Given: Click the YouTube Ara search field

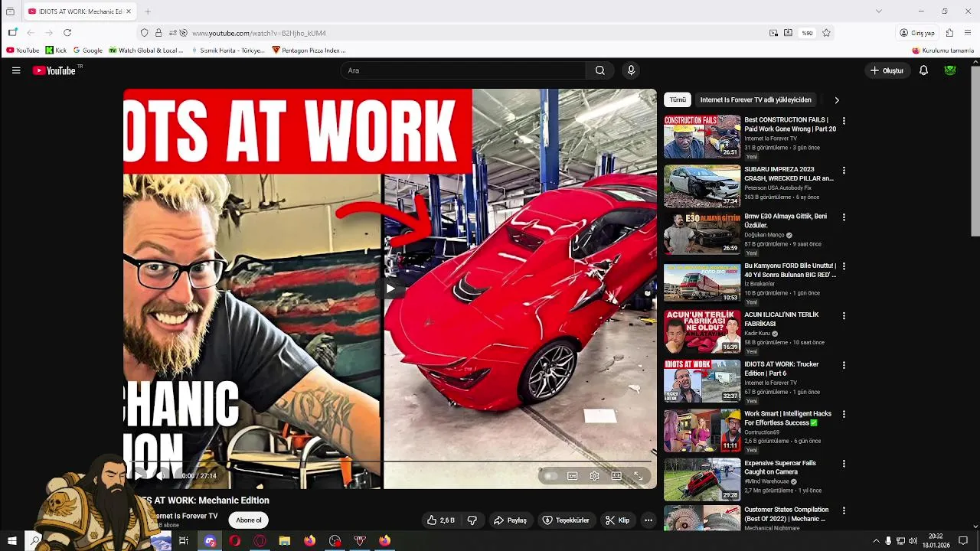Looking at the screenshot, I should pos(462,70).
